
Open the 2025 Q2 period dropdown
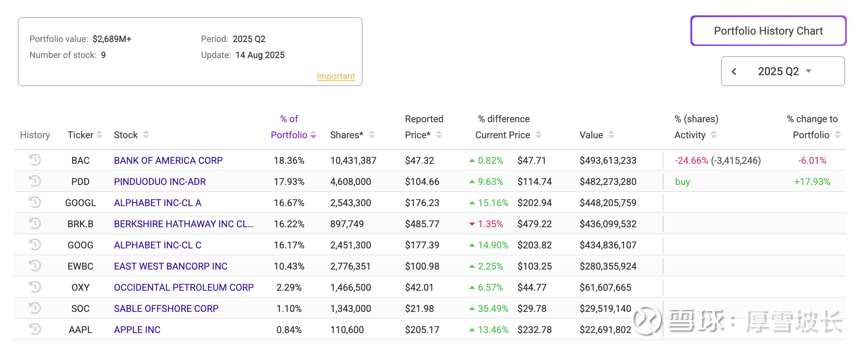[x=784, y=71]
